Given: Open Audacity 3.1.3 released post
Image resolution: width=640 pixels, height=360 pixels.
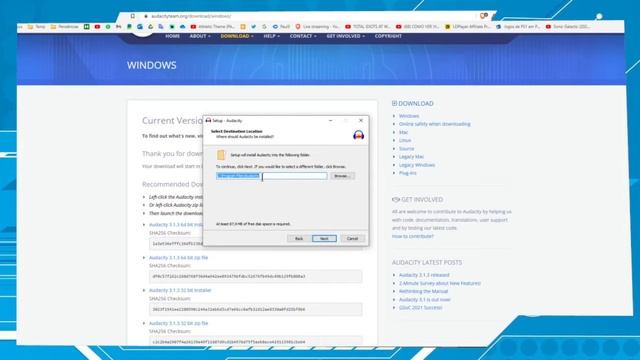Looking at the screenshot, I should [x=424, y=275].
